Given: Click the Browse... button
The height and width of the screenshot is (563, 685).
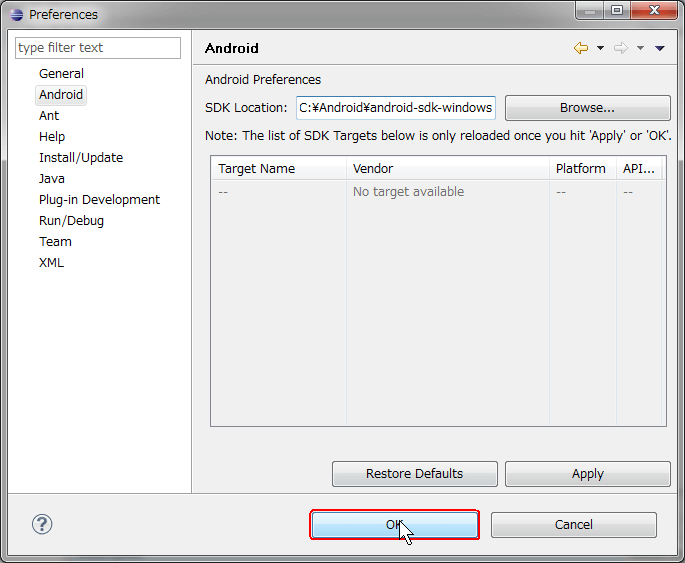Looking at the screenshot, I should [x=588, y=108].
